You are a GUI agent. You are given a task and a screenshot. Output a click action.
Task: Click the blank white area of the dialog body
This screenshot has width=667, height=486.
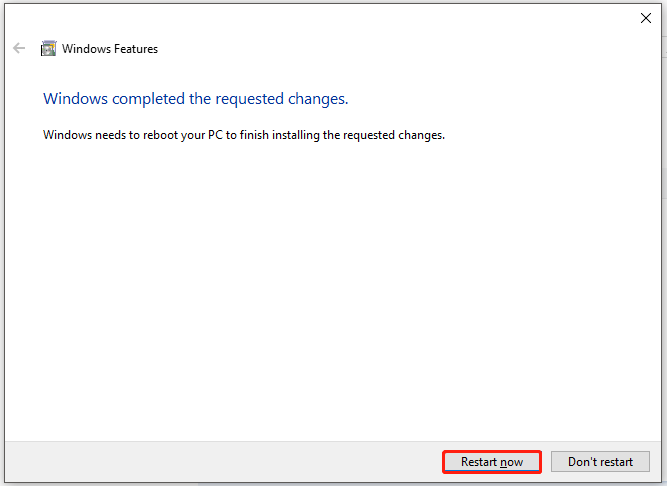[332, 289]
